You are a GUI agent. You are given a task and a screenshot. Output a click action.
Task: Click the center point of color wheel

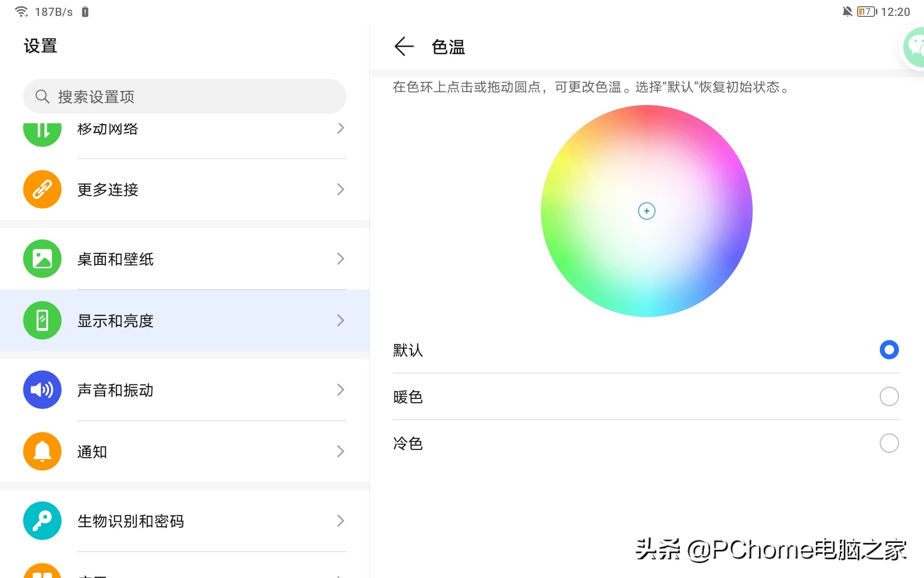pyautogui.click(x=646, y=211)
